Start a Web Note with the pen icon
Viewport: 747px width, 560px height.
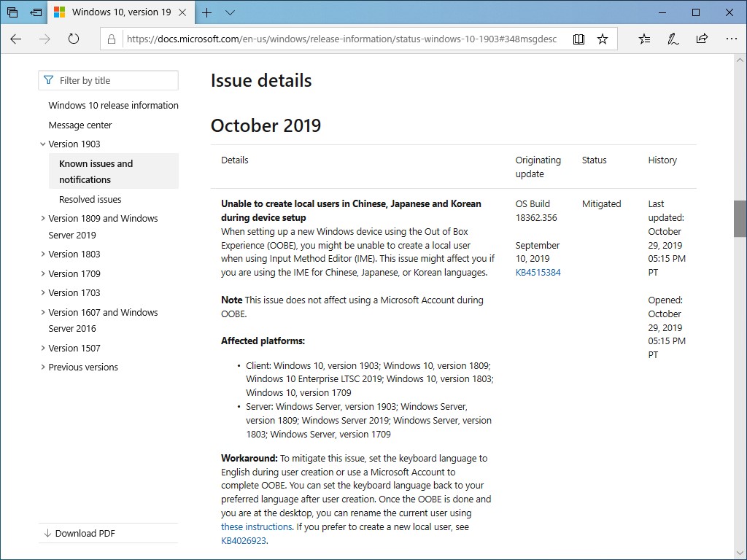tap(672, 39)
